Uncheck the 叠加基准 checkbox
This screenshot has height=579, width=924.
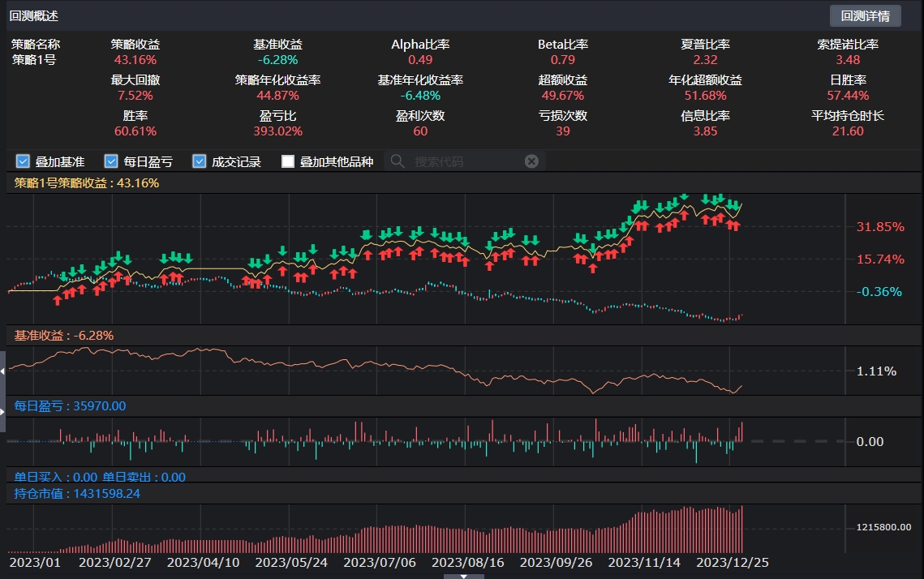[x=23, y=161]
